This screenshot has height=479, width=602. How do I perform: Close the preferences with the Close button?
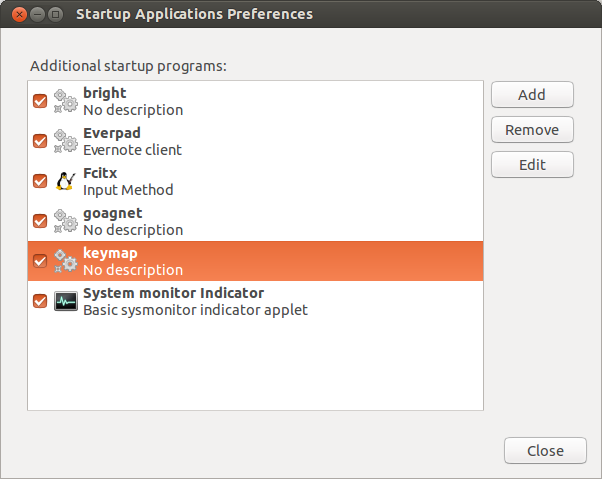pyautogui.click(x=545, y=451)
